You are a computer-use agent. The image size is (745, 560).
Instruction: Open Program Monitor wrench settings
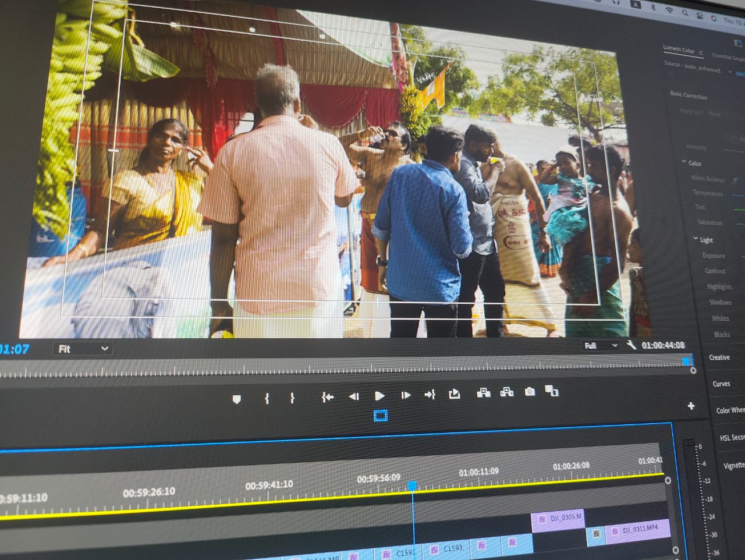click(632, 345)
